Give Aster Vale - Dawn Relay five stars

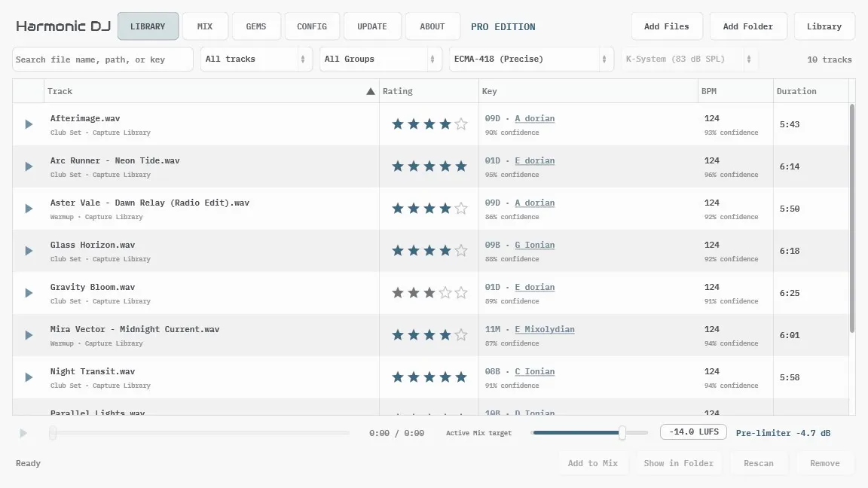pos(461,208)
